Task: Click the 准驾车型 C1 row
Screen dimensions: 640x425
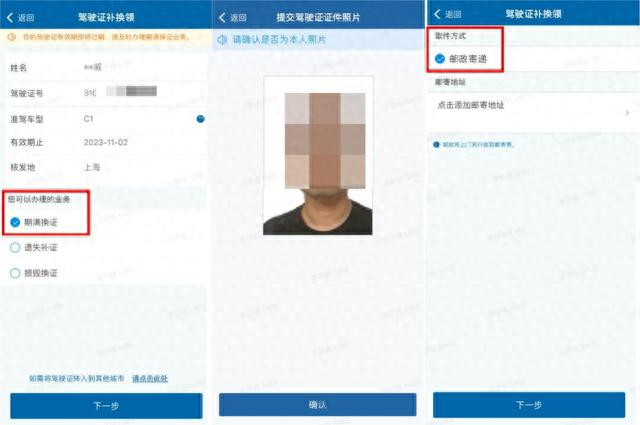Action: point(107,119)
